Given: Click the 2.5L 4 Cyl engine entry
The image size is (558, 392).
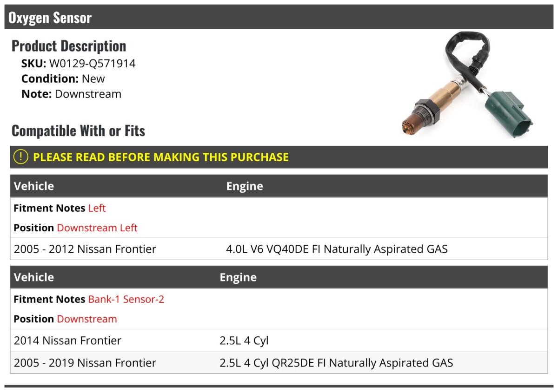Looking at the screenshot, I should (x=244, y=340).
